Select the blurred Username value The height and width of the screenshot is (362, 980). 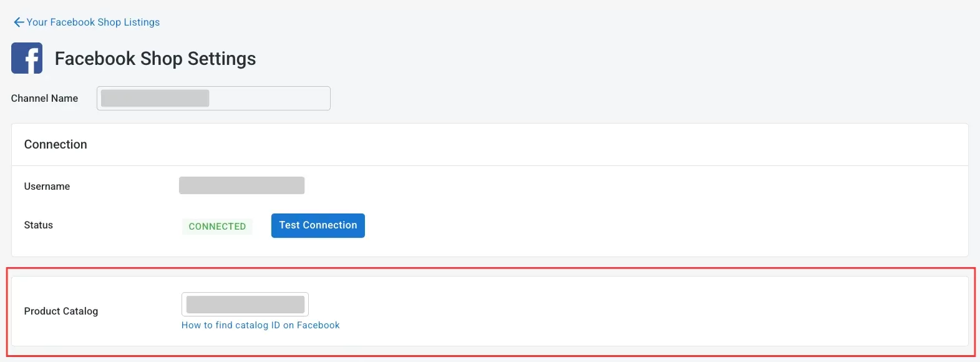[x=241, y=185]
